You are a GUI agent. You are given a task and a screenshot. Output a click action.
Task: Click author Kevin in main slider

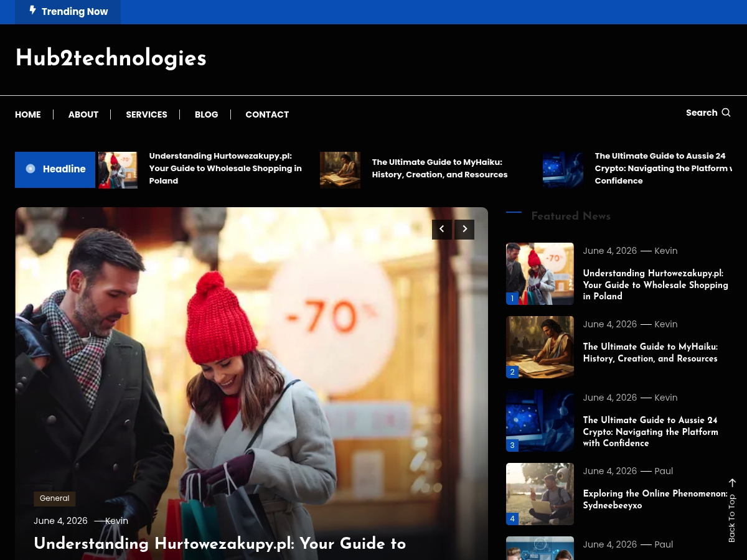(x=117, y=521)
